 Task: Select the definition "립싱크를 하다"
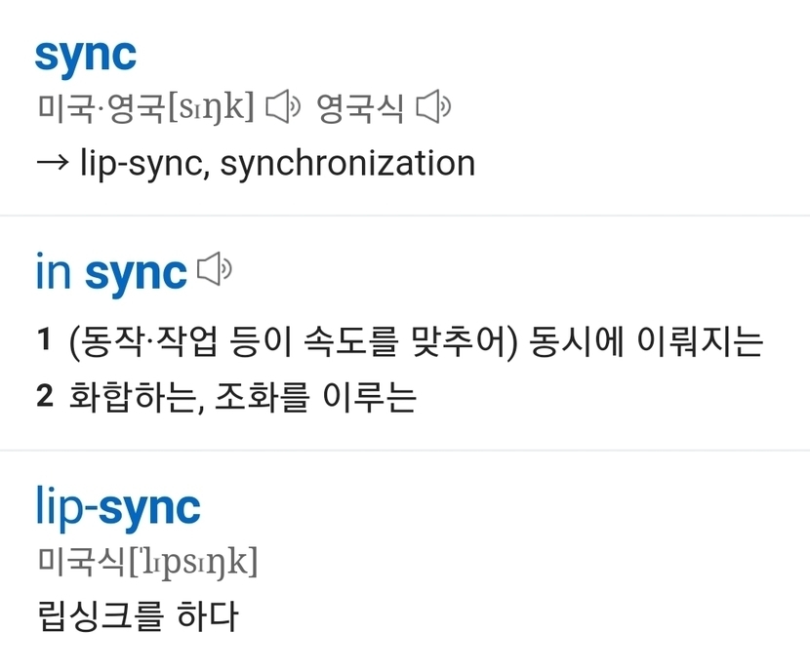(136, 615)
